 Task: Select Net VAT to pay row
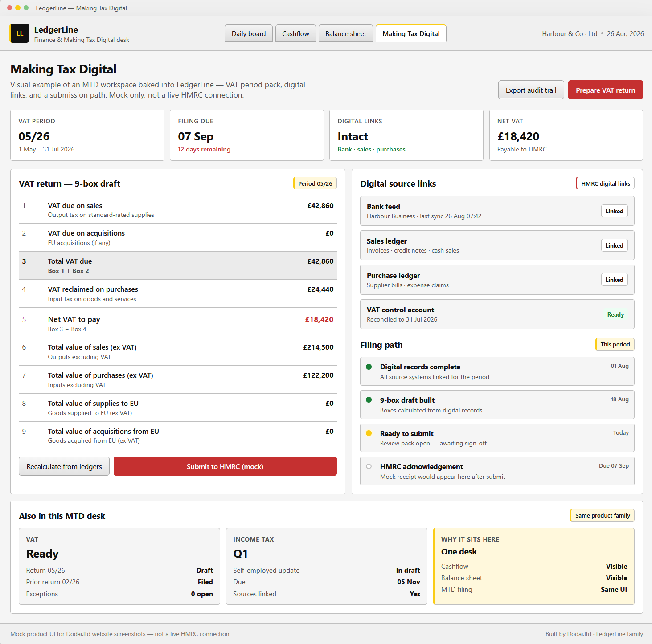(178, 323)
